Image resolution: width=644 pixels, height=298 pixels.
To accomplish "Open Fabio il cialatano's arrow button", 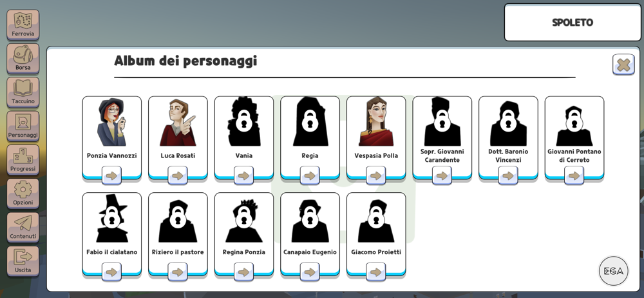I will tap(111, 272).
